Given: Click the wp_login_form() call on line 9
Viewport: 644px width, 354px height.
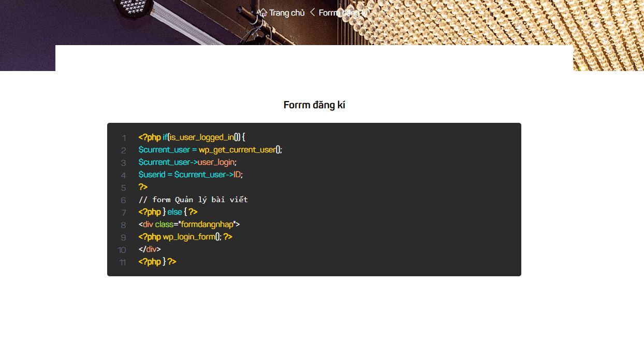Looking at the screenshot, I should click(191, 236).
